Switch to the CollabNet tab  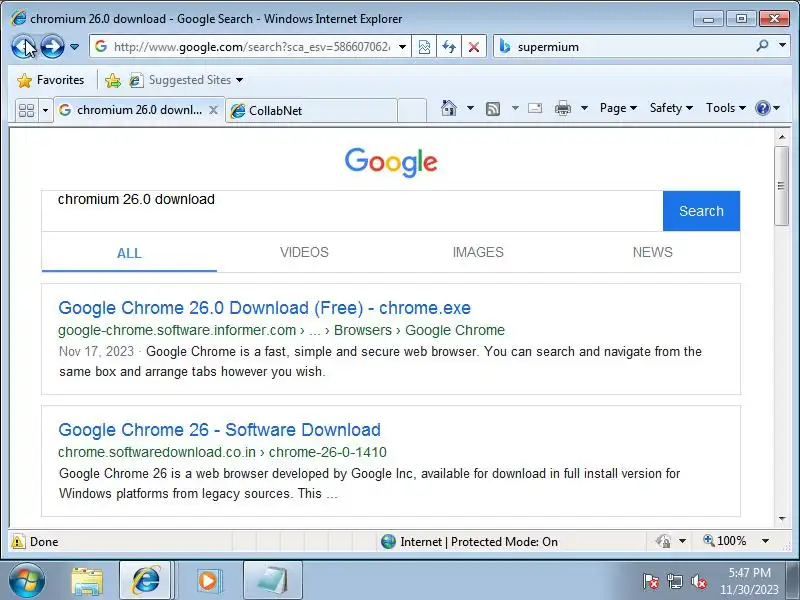(x=311, y=111)
